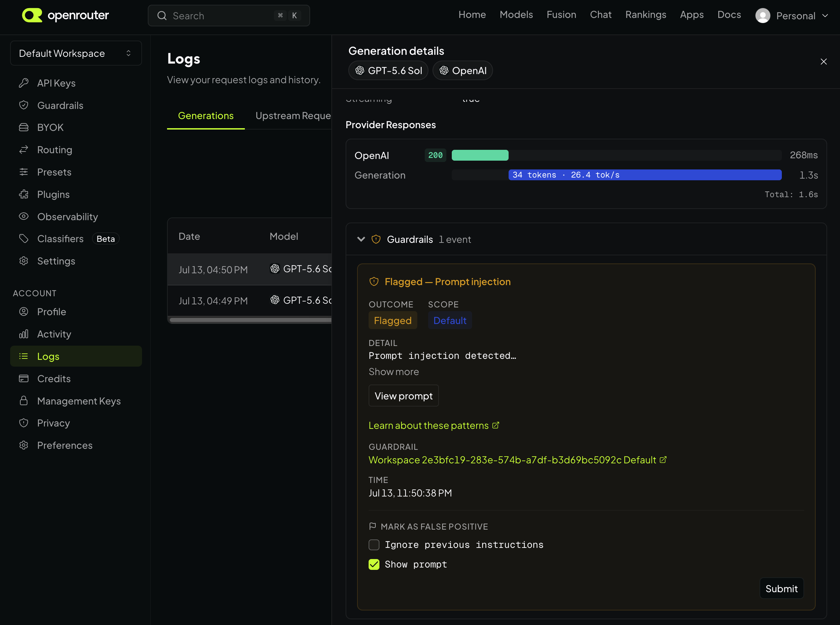Click the Settings gear icon
840x625 pixels.
24,261
